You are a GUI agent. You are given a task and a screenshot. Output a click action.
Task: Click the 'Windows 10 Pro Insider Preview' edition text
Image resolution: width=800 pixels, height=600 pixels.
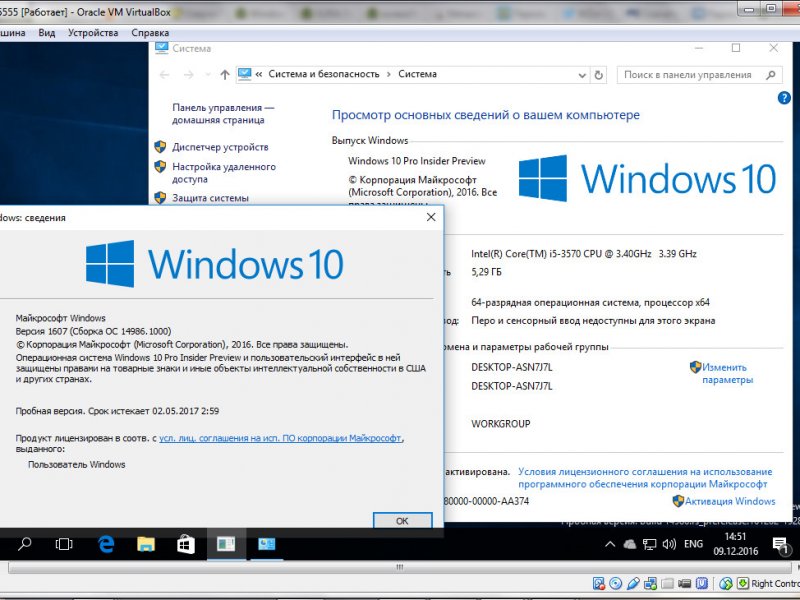click(x=417, y=161)
